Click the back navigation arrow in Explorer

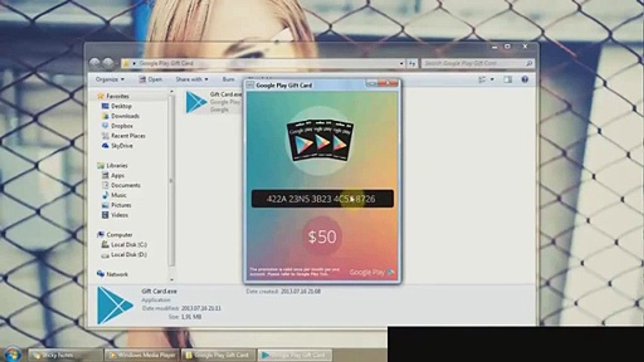pyautogui.click(x=95, y=63)
